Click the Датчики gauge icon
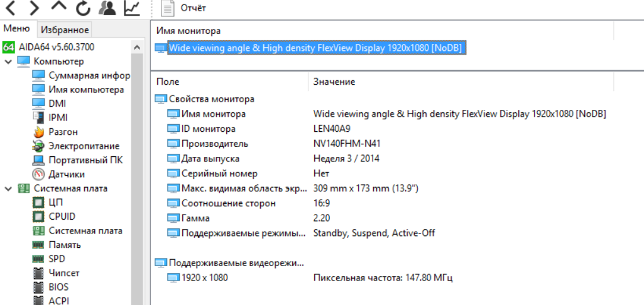The image size is (644, 305). coord(38,174)
